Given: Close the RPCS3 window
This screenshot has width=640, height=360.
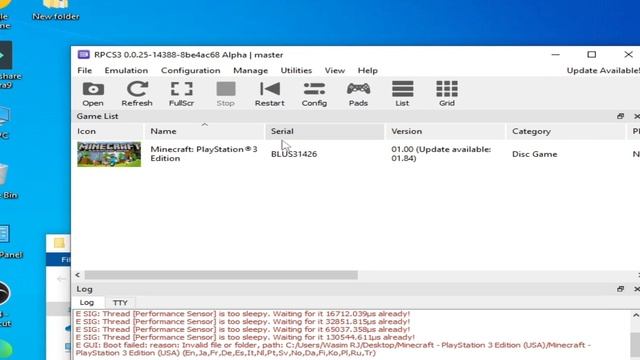Looking at the screenshot, I should 628,55.
